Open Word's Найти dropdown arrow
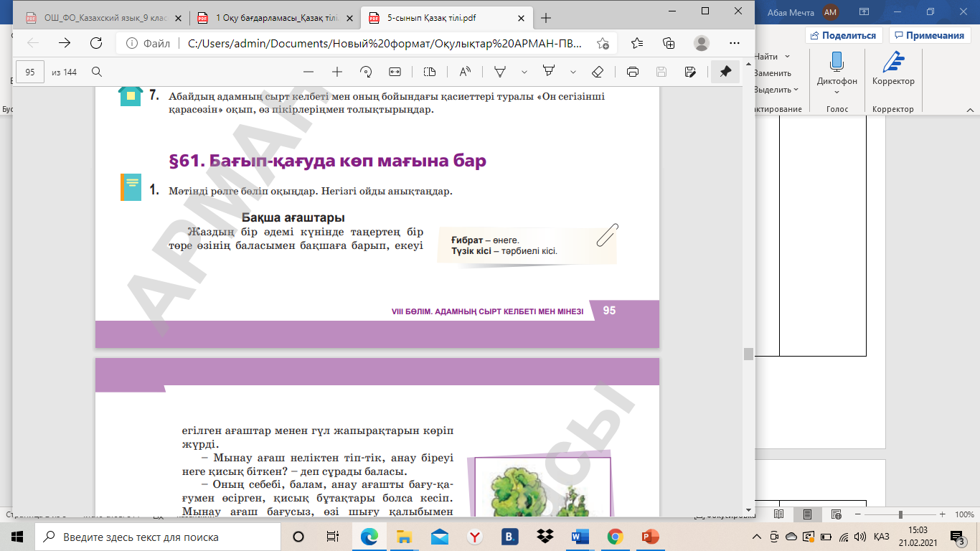980x551 pixels. coord(788,57)
